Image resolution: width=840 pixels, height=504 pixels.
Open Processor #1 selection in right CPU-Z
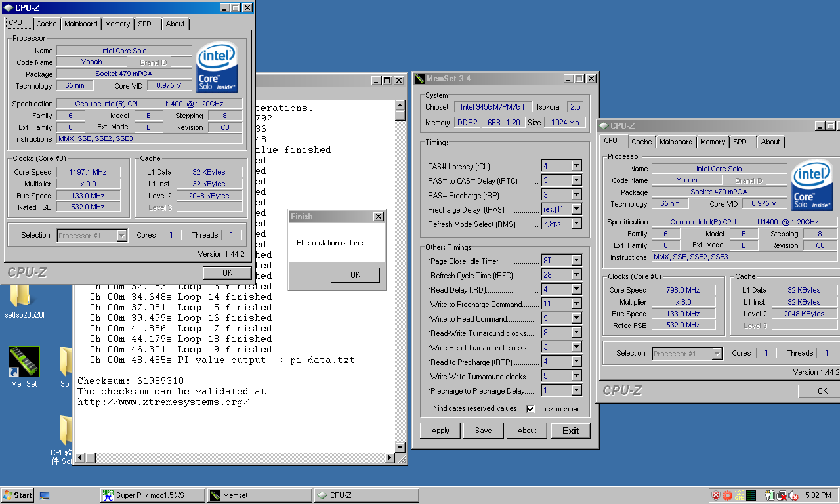click(687, 353)
